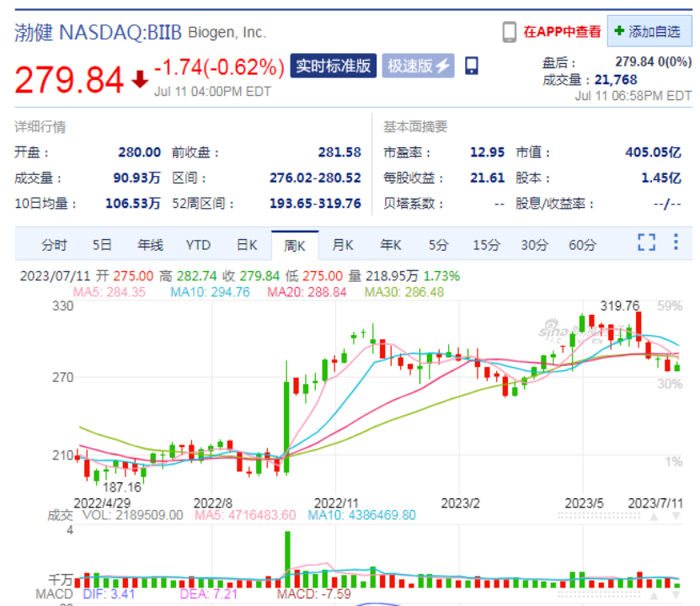Screen dimensions: 700x606
Task: Click the 成交量 value 90.93万
Action: click(136, 178)
